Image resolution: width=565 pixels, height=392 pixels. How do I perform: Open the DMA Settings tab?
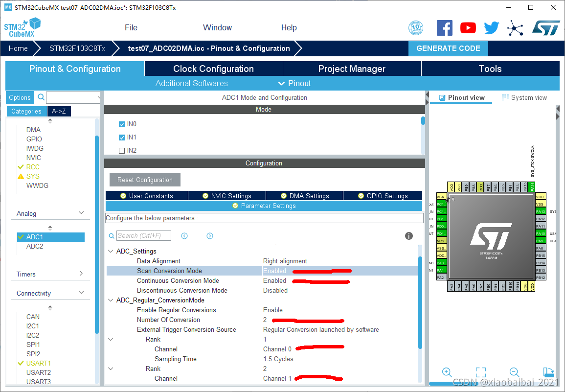tap(304, 195)
